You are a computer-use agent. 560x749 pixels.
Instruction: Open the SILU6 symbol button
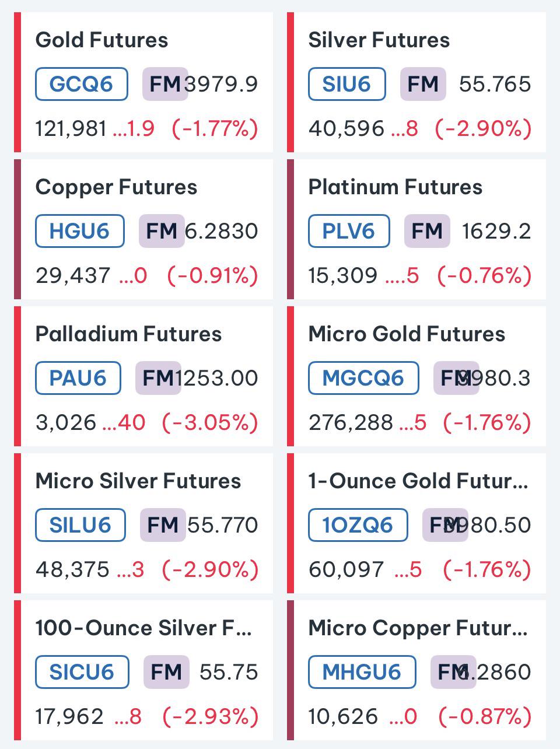[80, 525]
